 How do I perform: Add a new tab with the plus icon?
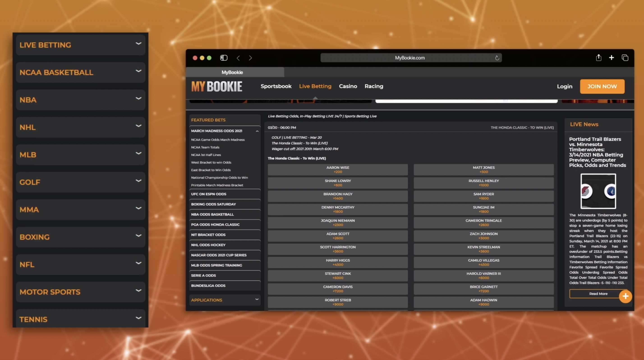pos(611,58)
